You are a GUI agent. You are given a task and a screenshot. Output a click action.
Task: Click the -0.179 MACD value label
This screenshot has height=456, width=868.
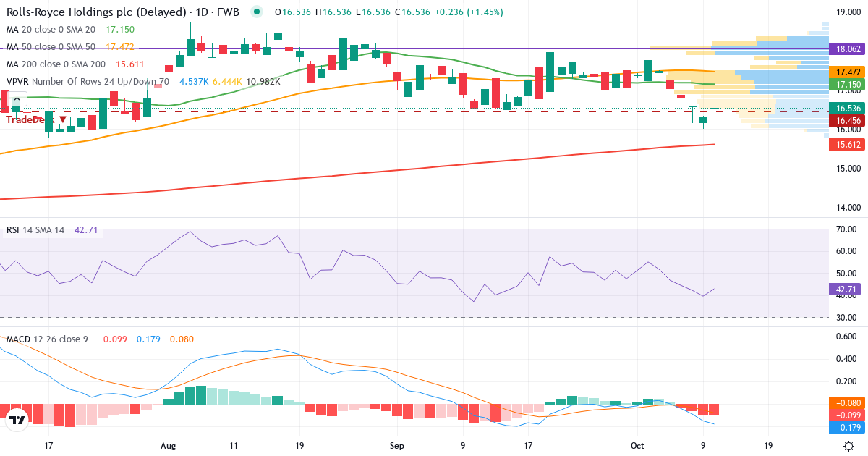click(847, 427)
